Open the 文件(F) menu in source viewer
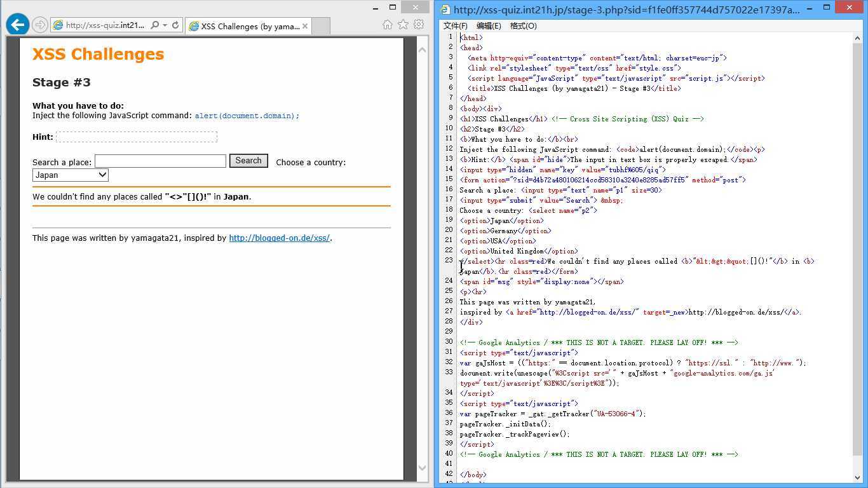This screenshot has width=868, height=488. 455,26
